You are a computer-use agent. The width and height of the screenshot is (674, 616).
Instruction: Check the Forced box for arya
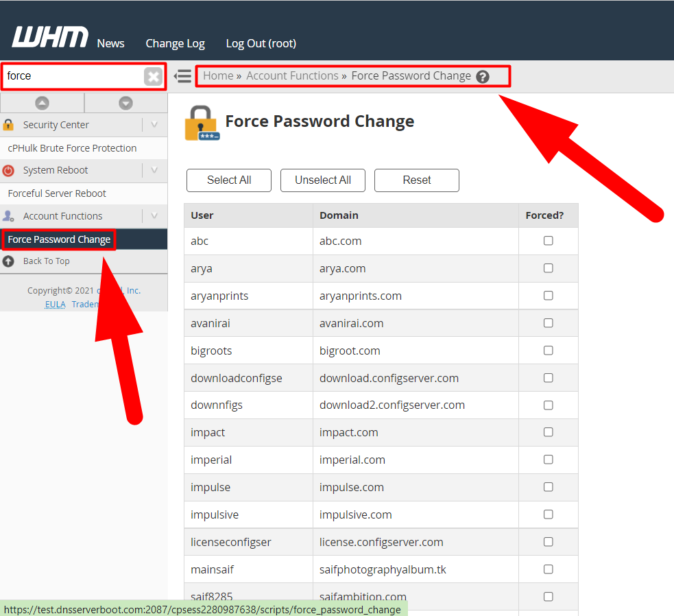click(548, 268)
